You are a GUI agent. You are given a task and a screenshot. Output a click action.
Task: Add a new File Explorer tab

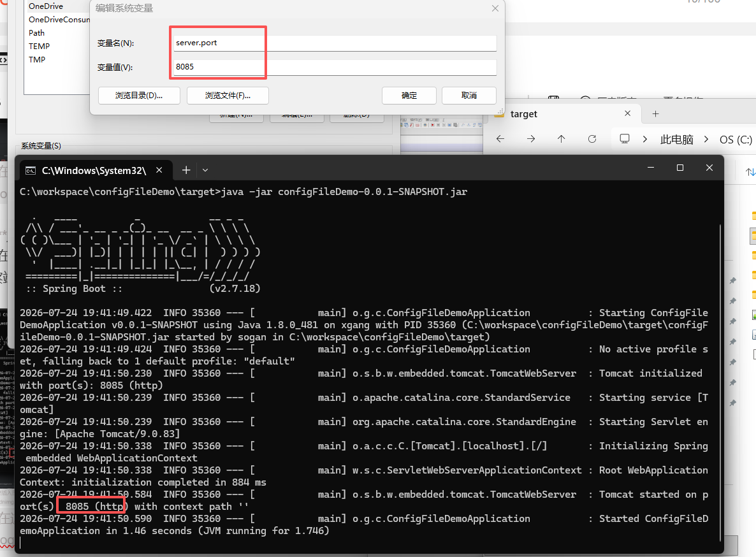(656, 113)
